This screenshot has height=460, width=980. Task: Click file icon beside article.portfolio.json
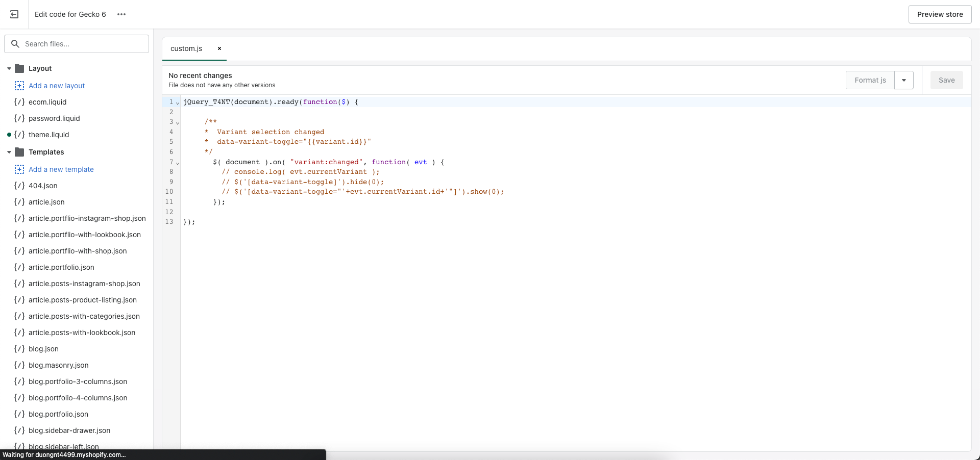(19, 267)
